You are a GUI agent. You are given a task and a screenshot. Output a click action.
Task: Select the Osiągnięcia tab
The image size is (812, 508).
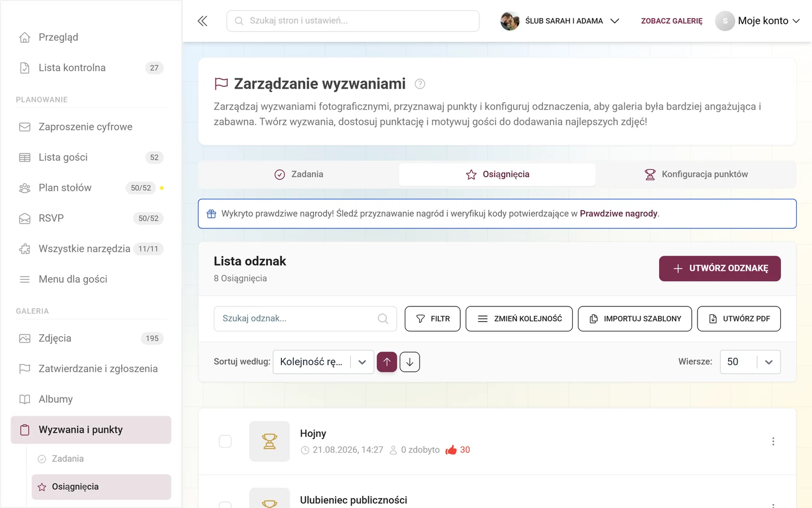(497, 174)
